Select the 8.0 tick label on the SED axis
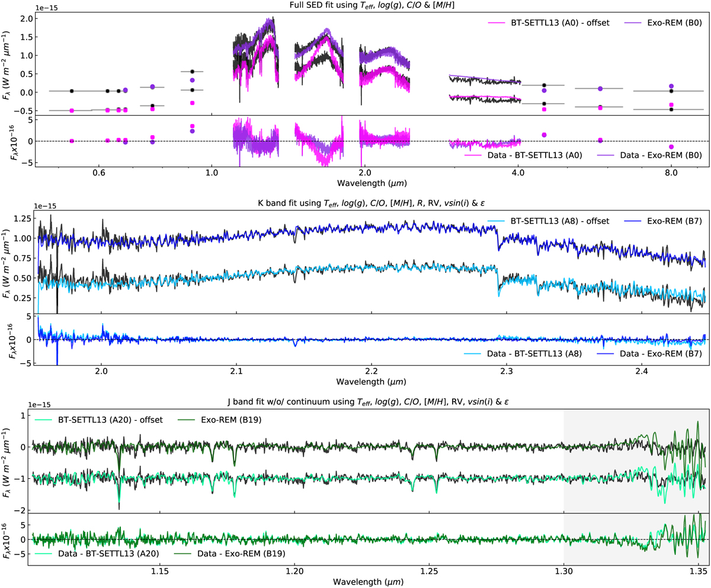 [671, 174]
